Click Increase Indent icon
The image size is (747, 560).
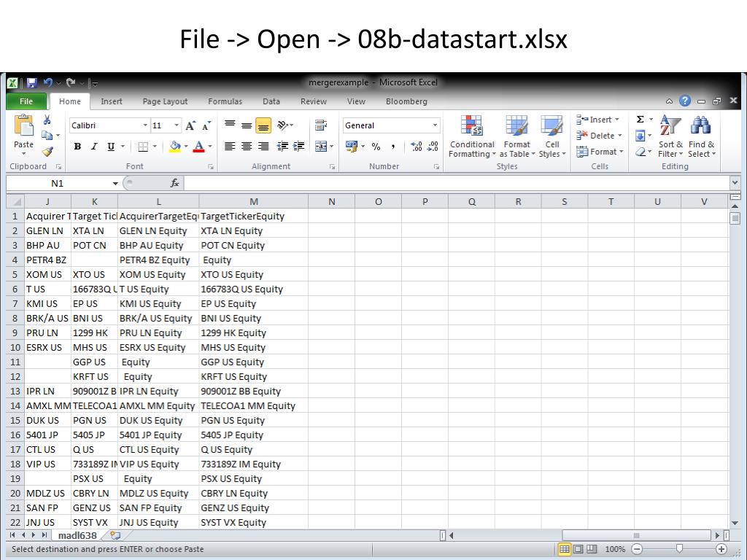coord(298,146)
